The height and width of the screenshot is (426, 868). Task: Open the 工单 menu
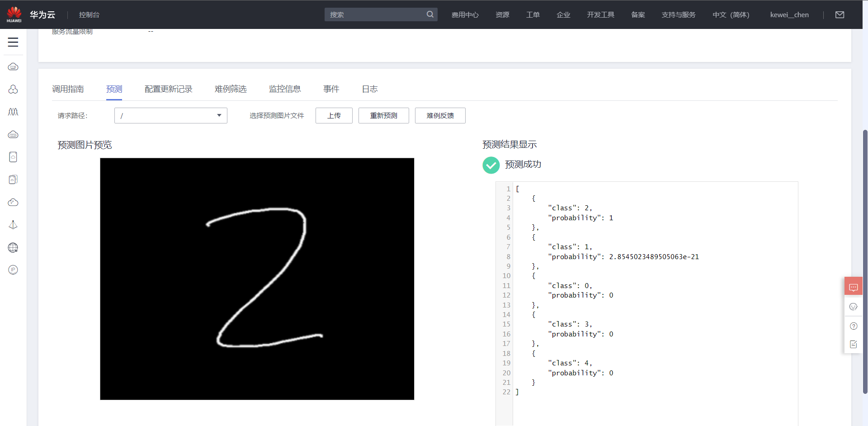pos(533,14)
